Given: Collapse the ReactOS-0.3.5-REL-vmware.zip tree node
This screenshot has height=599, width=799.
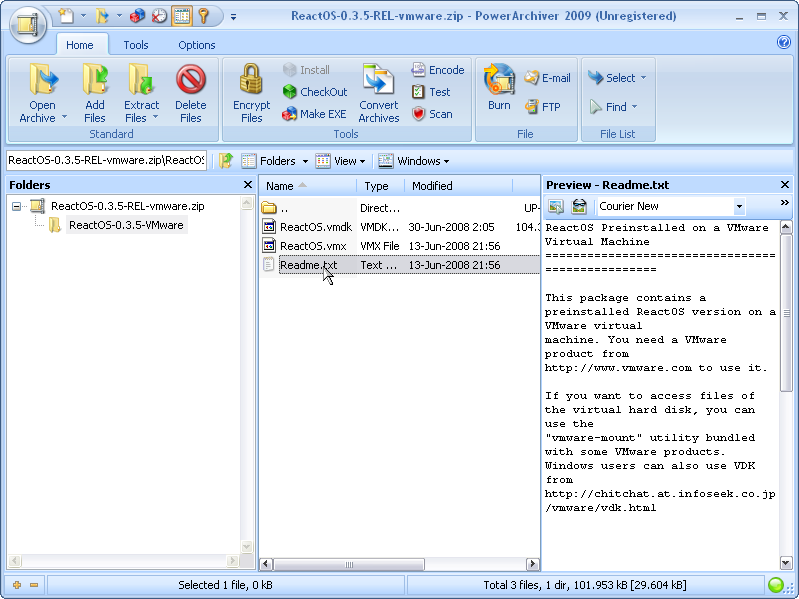Looking at the screenshot, I should point(16,206).
